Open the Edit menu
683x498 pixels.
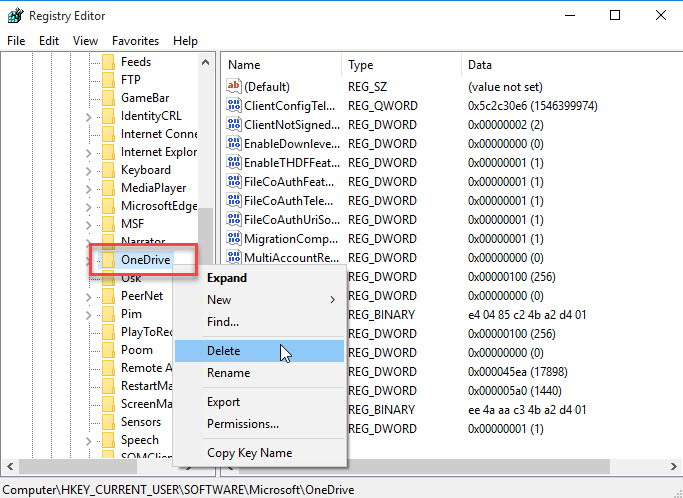pyautogui.click(x=49, y=41)
